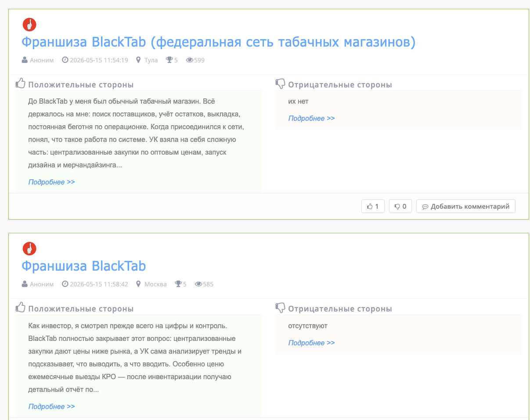Click the red hand icon above the Москва review
530x420 pixels.
click(x=29, y=249)
